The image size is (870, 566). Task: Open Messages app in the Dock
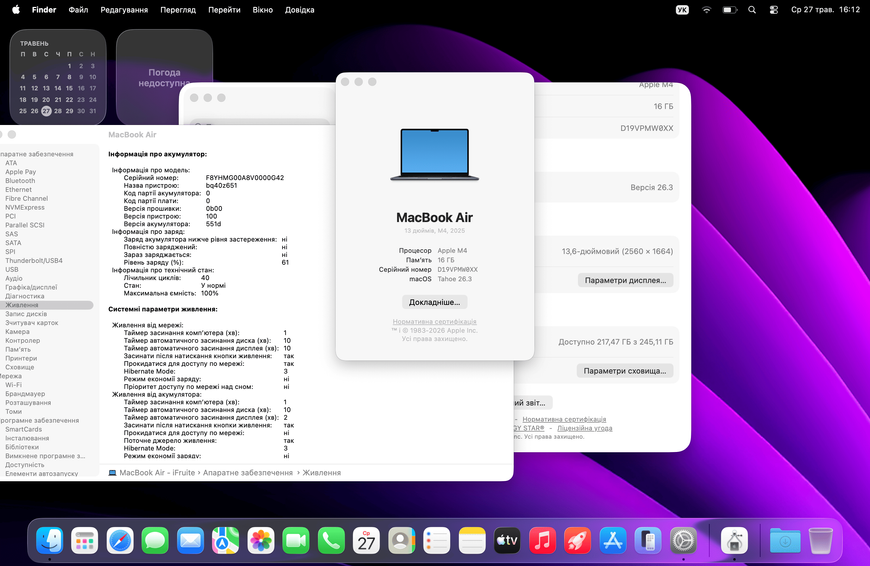pos(155,540)
